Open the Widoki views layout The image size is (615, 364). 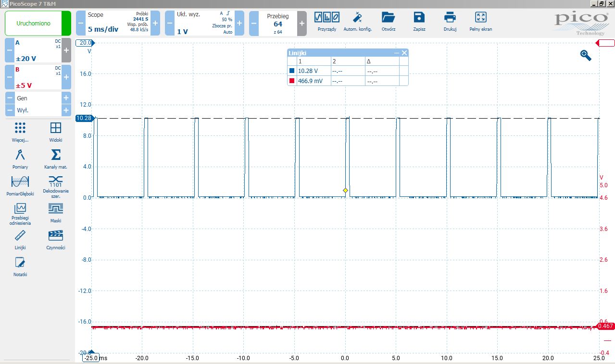56,132
